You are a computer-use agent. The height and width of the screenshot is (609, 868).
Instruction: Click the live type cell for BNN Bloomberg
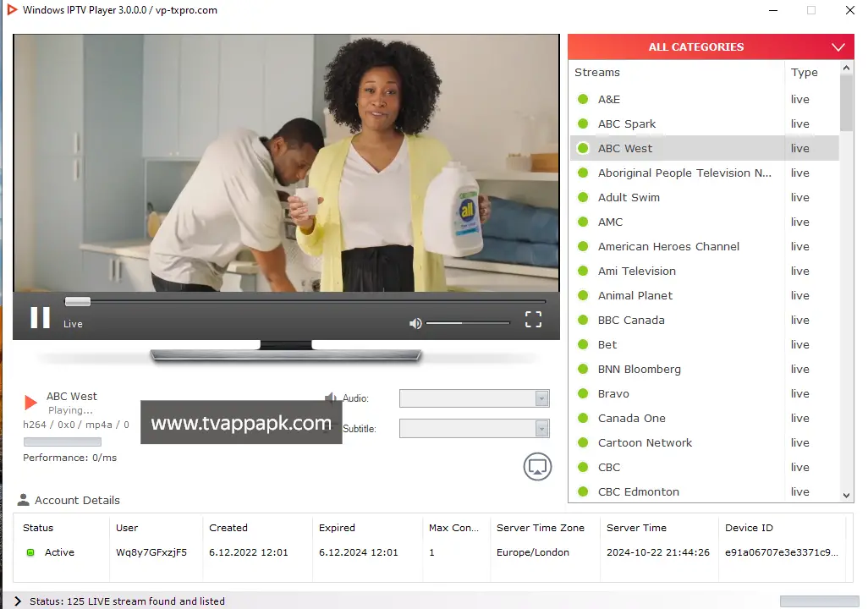(x=800, y=370)
